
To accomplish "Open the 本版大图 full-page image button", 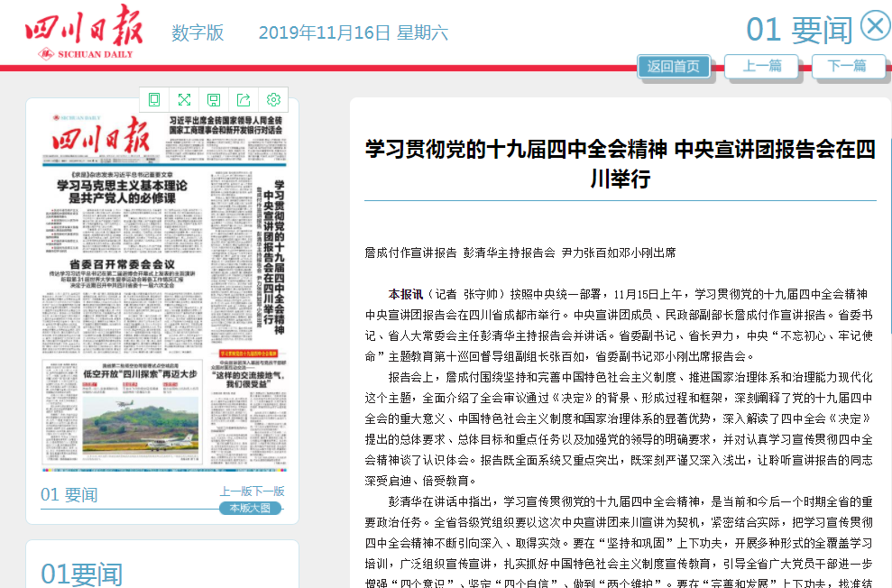I will (251, 508).
